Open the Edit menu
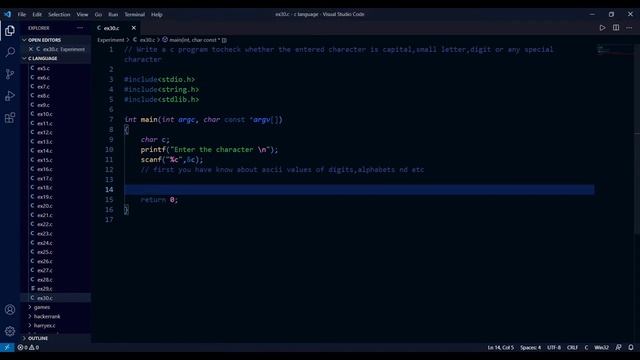Image resolution: width=640 pixels, height=360 pixels. pyautogui.click(x=37, y=14)
